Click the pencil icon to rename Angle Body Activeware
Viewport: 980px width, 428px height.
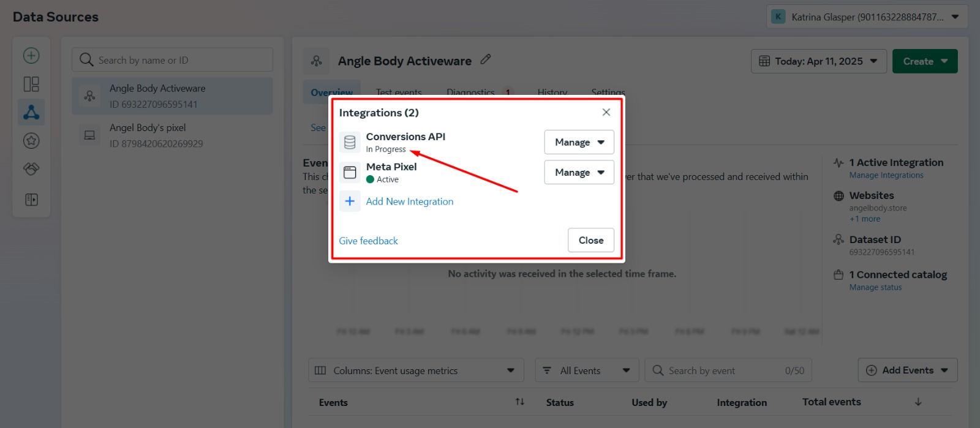pos(486,59)
